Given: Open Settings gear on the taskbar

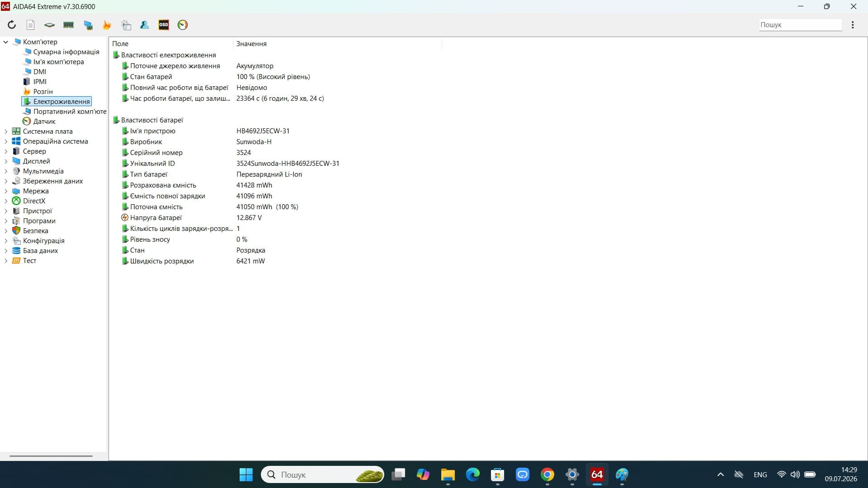Looking at the screenshot, I should tap(572, 474).
